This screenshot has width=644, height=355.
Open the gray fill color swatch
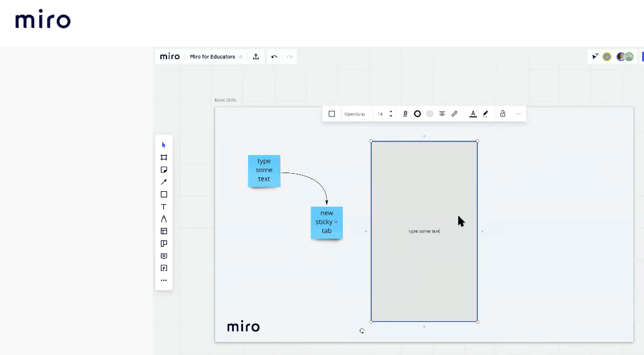(430, 114)
